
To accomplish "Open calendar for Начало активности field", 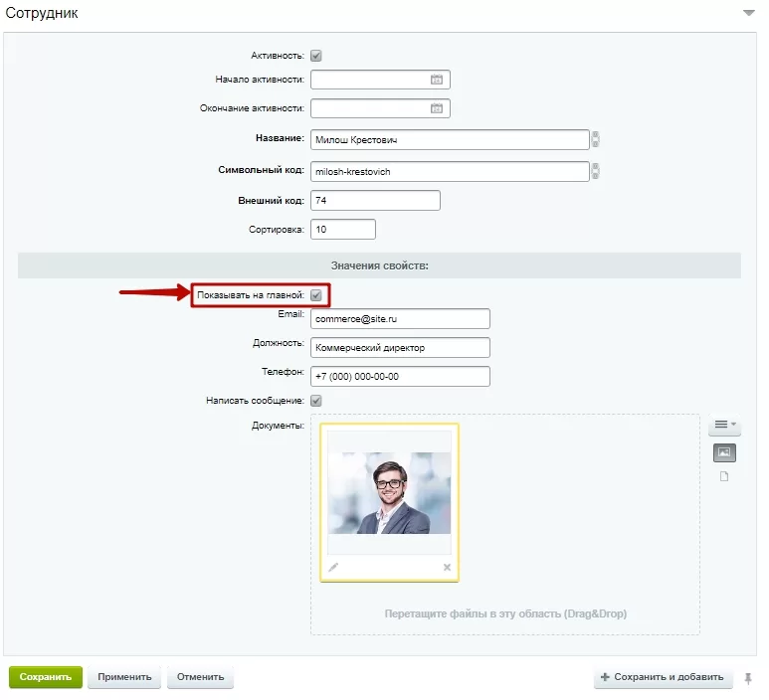I will pyautogui.click(x=437, y=80).
